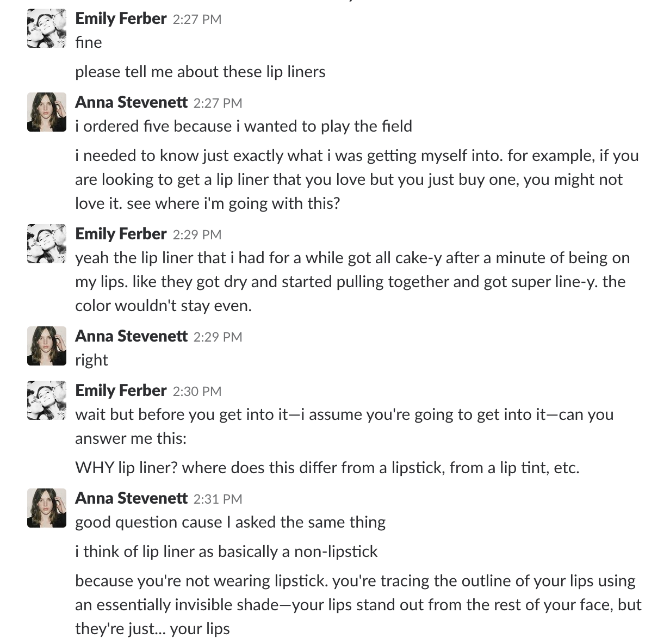
Task: Click the Emily Ferber name above "fine"
Action: (x=121, y=18)
